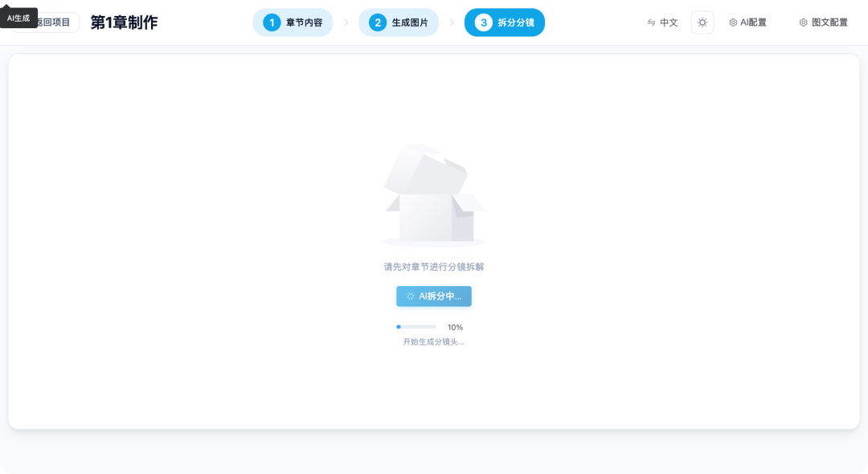Open 图文配置 using its gear icon
The image size is (868, 474).
coord(801,22)
